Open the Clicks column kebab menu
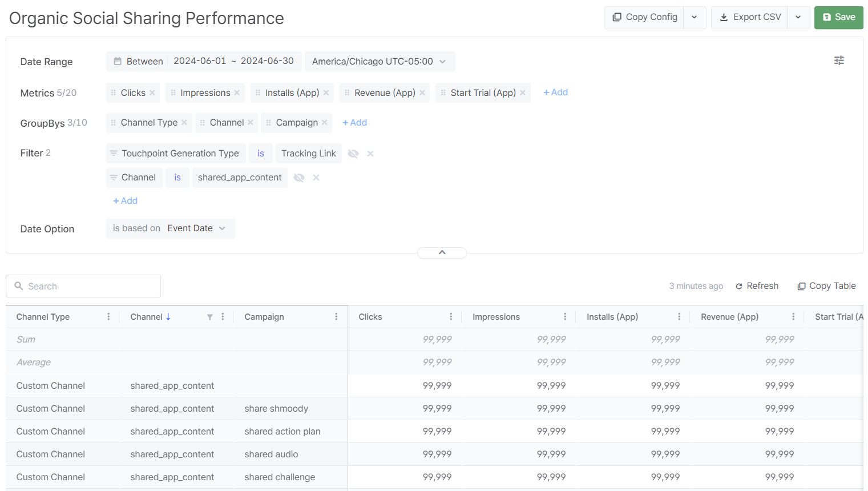The width and height of the screenshot is (868, 491). click(451, 317)
